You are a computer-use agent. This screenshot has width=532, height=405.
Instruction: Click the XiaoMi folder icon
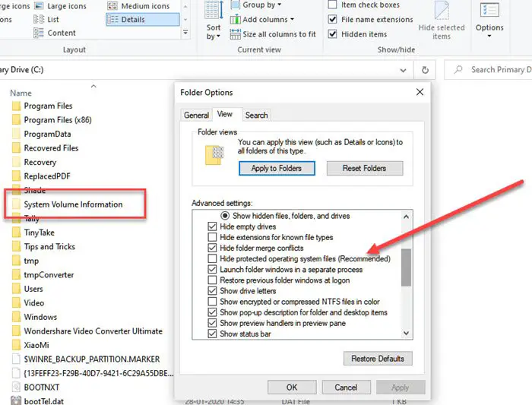(16, 345)
